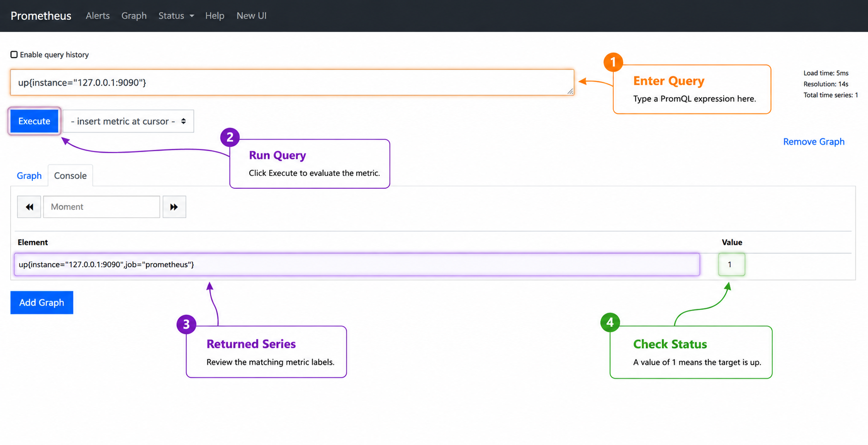Click the Total time series: 1 stat
The image size is (868, 445).
pos(830,95)
